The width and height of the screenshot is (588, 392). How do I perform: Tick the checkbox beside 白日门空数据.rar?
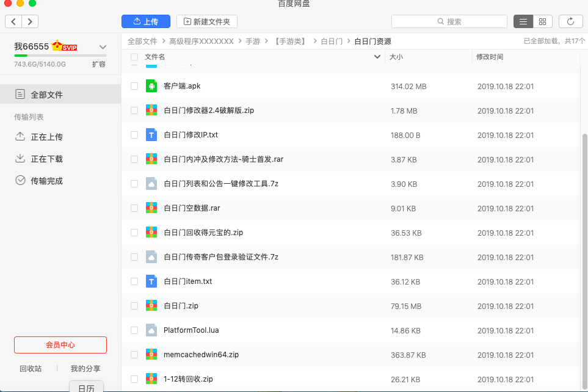[134, 208]
